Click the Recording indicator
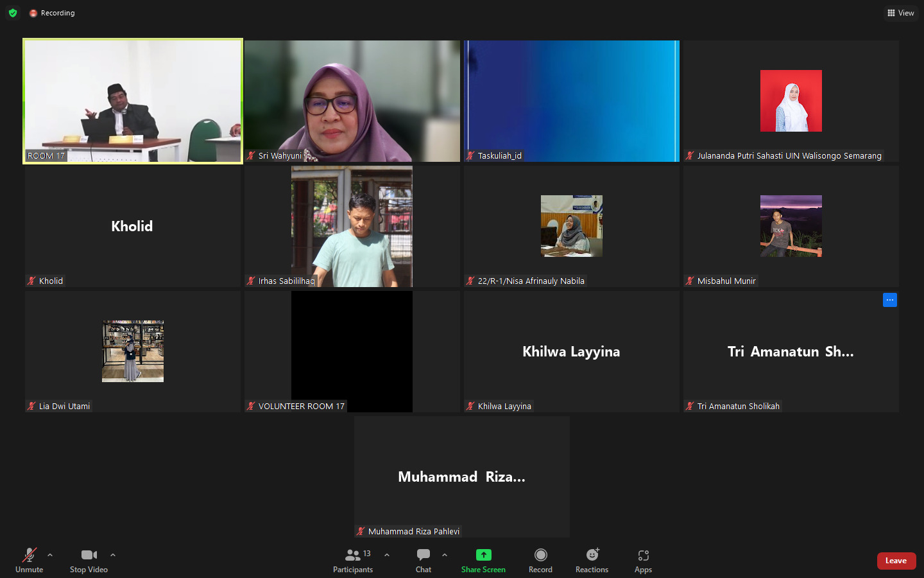The height and width of the screenshot is (578, 924). 52,13
